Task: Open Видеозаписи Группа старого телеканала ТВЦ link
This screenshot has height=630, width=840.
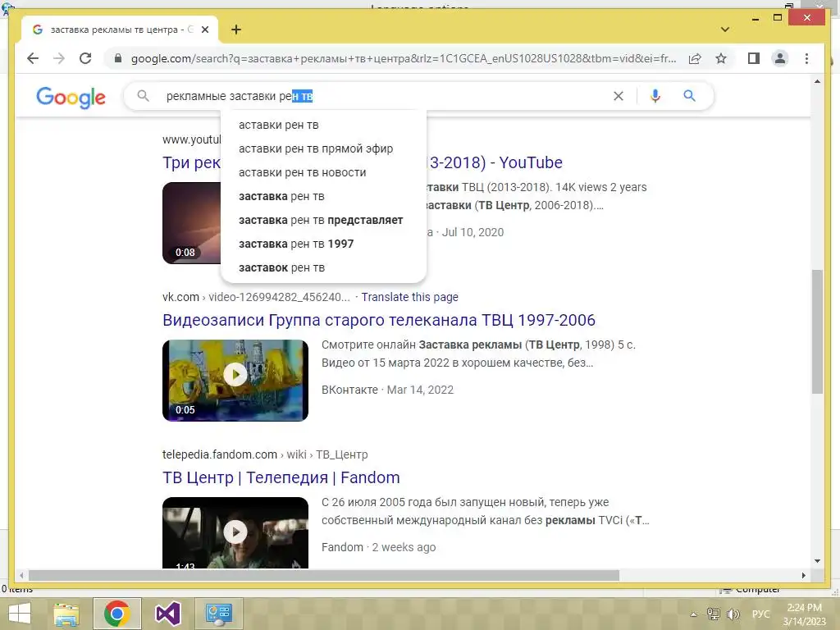Action: (379, 320)
